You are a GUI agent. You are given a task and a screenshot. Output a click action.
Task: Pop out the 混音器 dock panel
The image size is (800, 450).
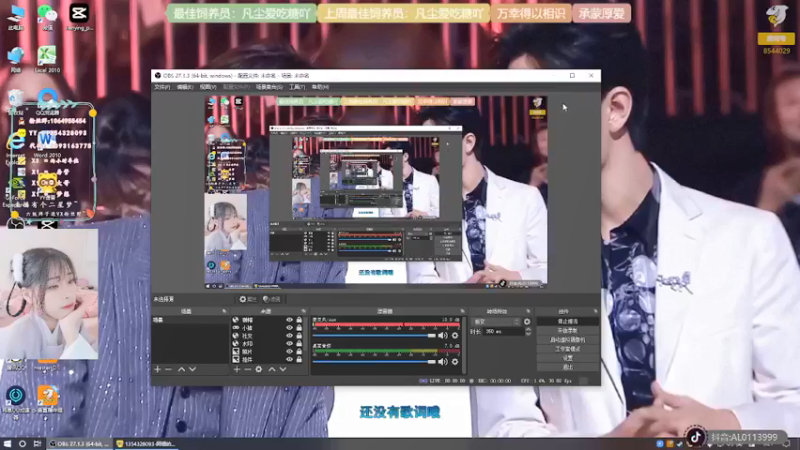[x=463, y=311]
